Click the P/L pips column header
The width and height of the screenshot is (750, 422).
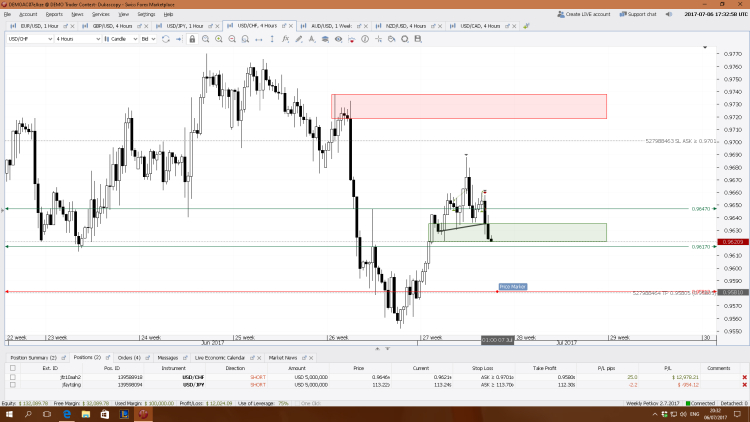click(606, 368)
